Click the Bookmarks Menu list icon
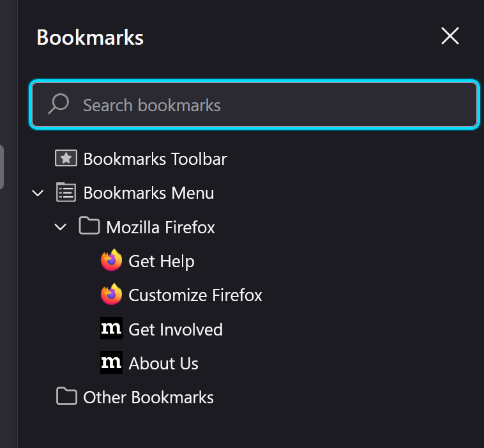 66,192
